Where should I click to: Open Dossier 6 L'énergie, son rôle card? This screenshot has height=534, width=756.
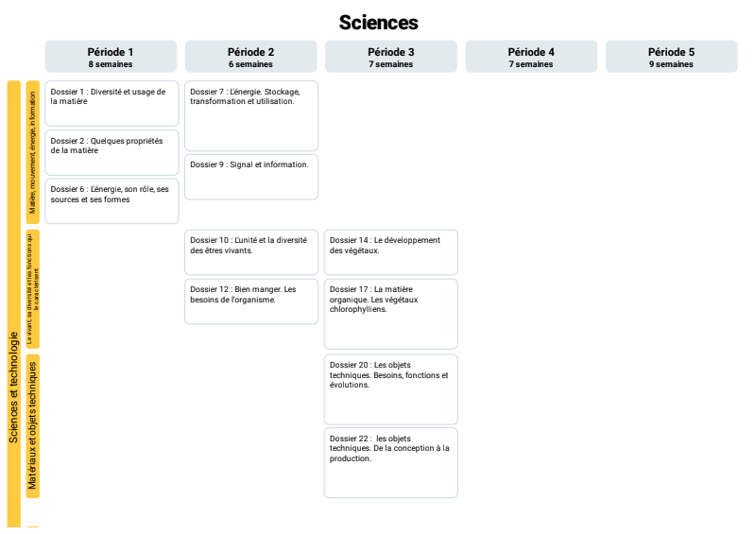(x=112, y=201)
